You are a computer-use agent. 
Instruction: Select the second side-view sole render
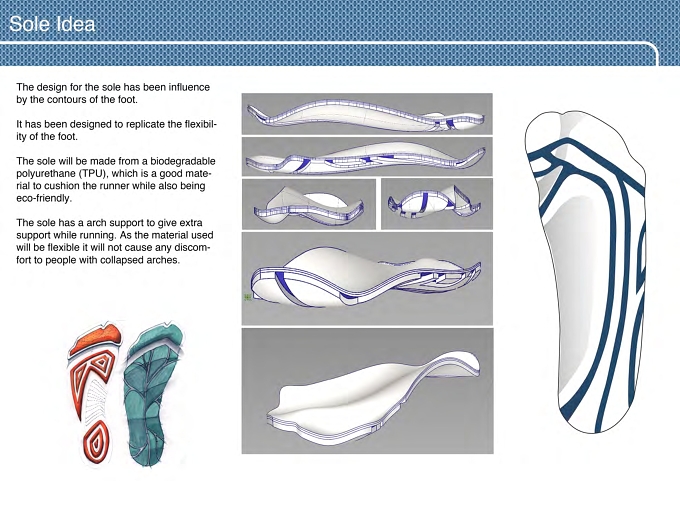(367, 157)
